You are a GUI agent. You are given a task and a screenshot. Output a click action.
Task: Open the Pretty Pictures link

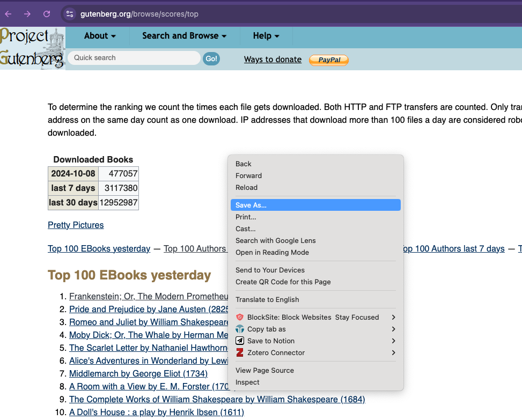[76, 225]
